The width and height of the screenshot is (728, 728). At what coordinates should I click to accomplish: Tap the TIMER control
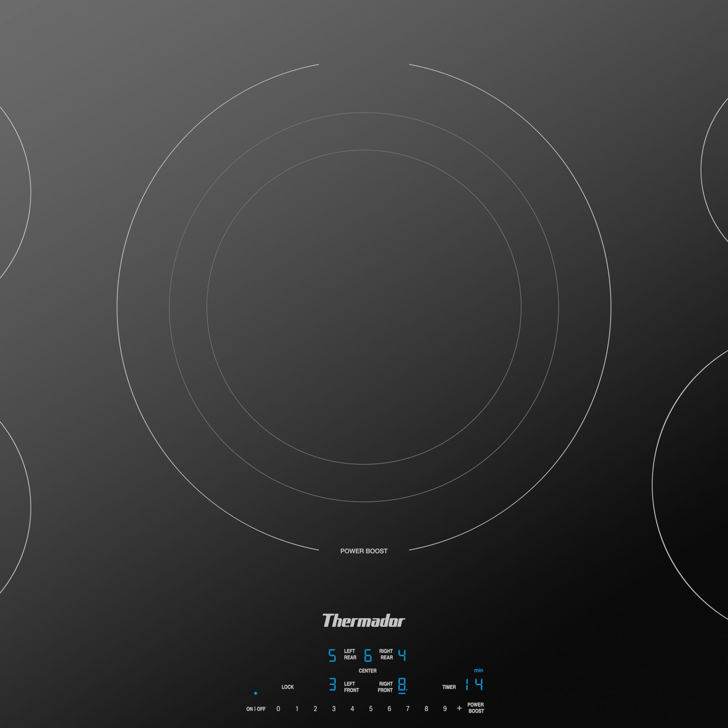(449, 687)
